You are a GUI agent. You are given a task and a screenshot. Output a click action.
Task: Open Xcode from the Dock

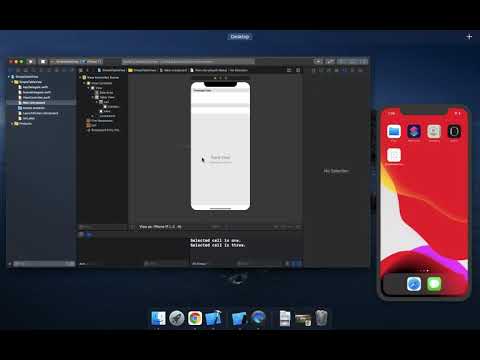pyautogui.click(x=213, y=318)
